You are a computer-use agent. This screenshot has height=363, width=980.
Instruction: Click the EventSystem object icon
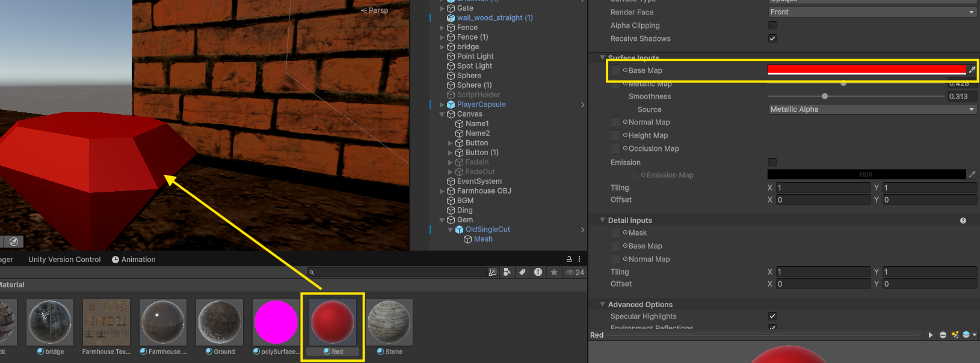coord(451,181)
